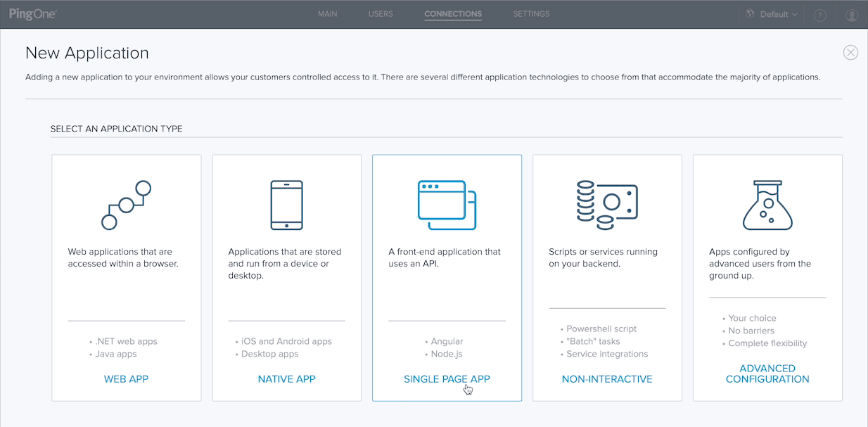
Task: Click the Single Page App browser windows icon
Action: pyautogui.click(x=447, y=205)
